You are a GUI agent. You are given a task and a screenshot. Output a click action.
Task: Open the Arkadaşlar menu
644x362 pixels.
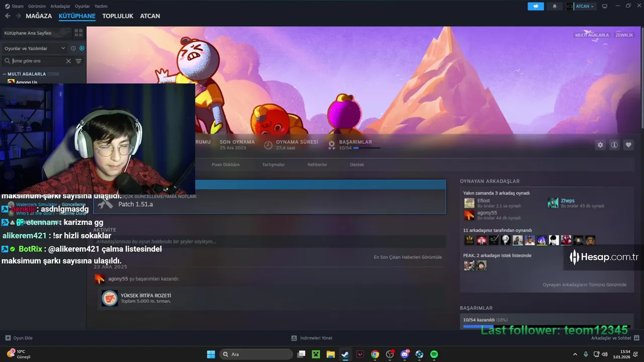(x=60, y=6)
